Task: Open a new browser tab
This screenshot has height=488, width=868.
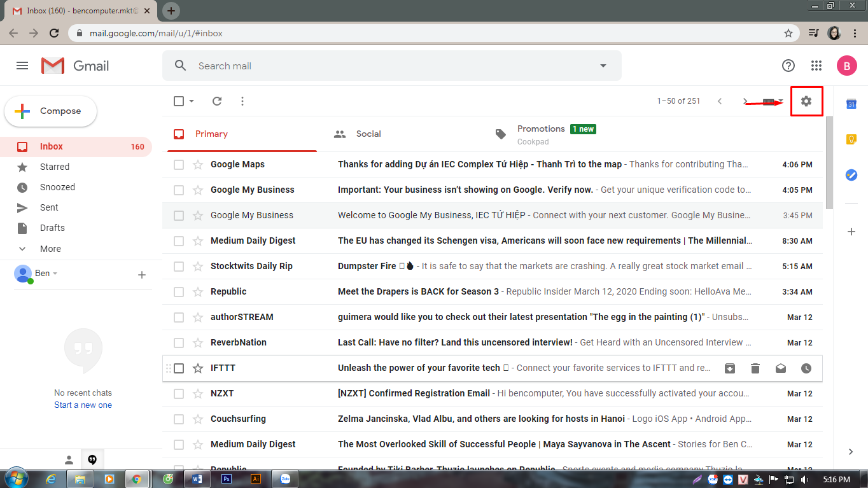Action: pyautogui.click(x=171, y=11)
